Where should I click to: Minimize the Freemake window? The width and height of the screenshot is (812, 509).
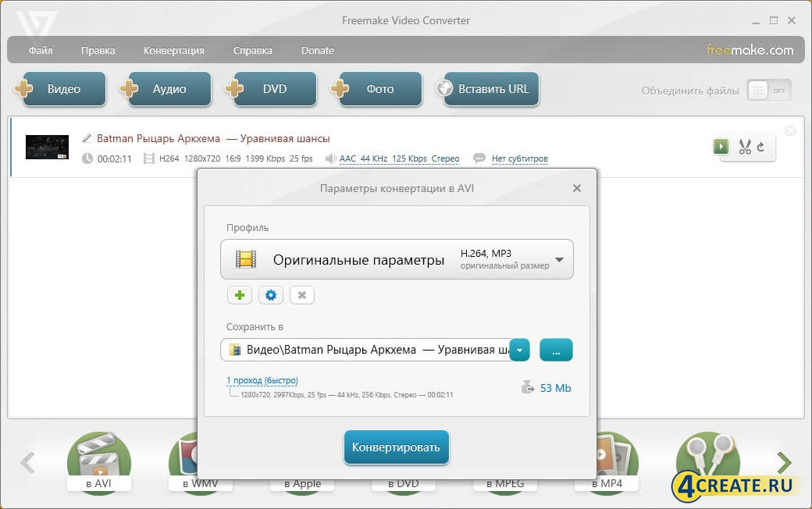756,21
